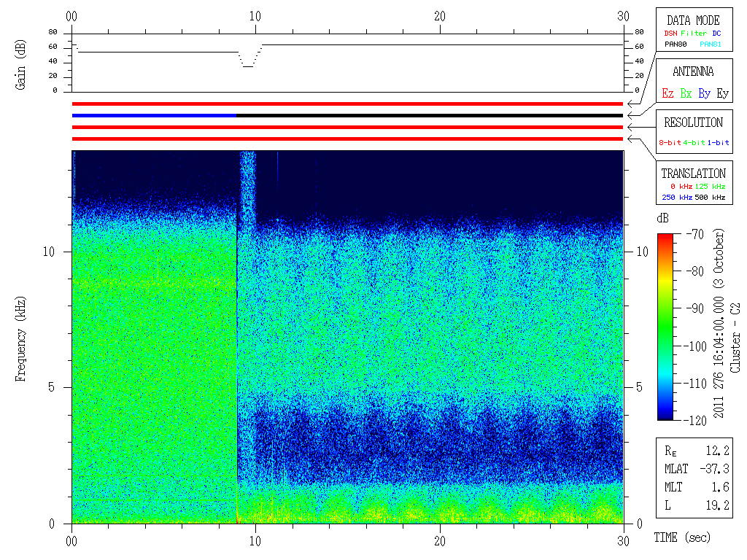747x560 pixels.
Task: Click the RE value 12.2
Action: 718,451
